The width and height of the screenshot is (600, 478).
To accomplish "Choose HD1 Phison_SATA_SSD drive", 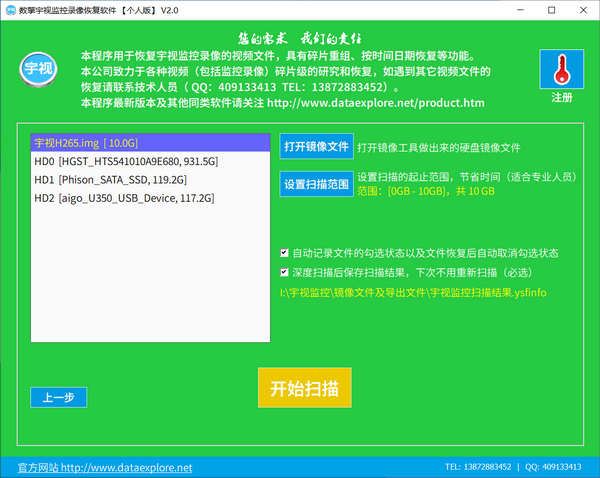I will pyautogui.click(x=111, y=180).
